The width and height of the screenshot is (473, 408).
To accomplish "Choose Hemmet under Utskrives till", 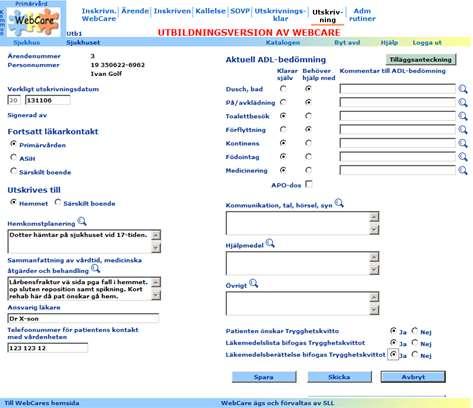I will (13, 202).
